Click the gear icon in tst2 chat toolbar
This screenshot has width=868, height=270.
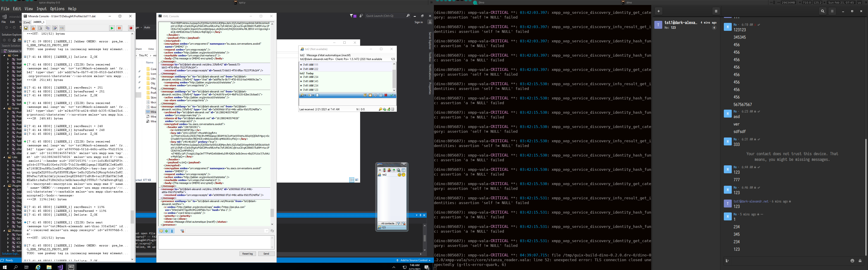[375, 95]
